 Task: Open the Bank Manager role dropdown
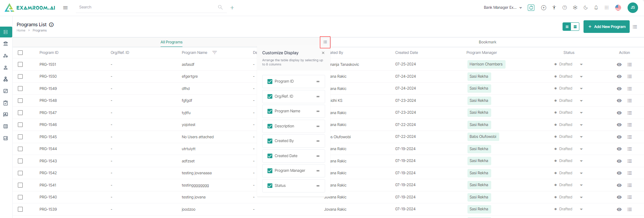[x=503, y=7]
